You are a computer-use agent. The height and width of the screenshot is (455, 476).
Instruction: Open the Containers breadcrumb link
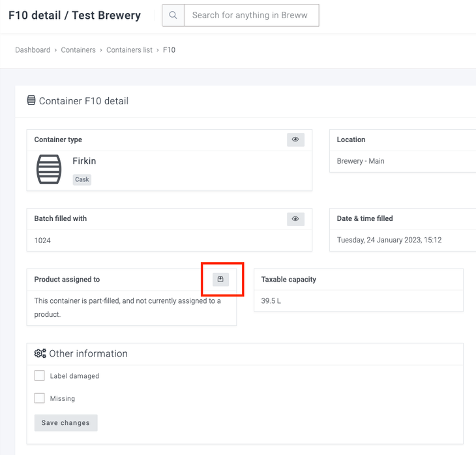point(78,50)
